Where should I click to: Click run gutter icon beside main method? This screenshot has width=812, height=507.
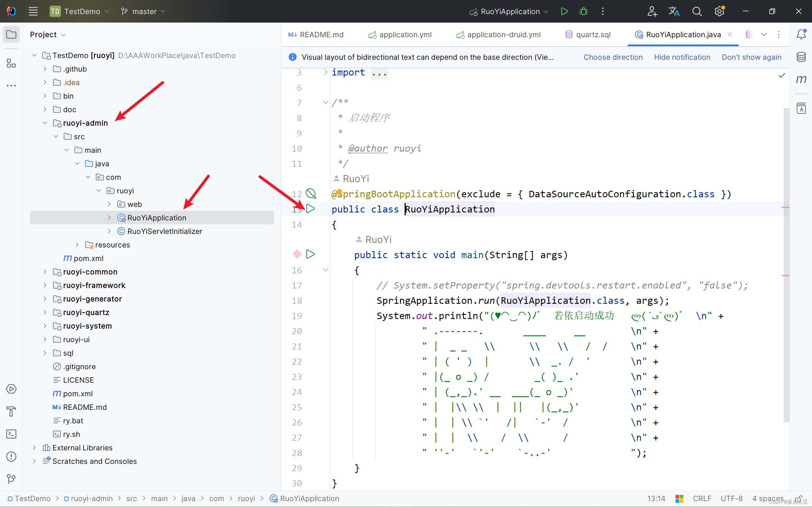pos(311,254)
